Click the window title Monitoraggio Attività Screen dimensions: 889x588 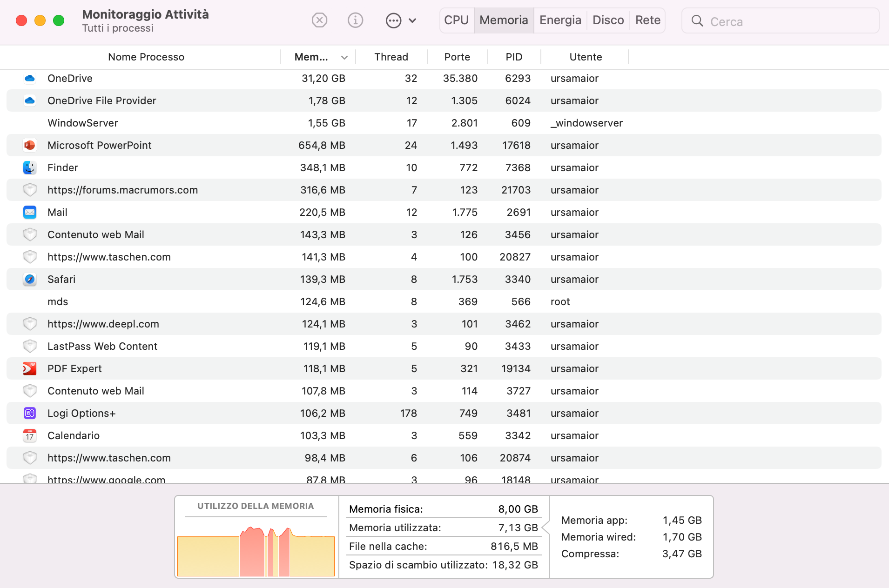pos(145,14)
